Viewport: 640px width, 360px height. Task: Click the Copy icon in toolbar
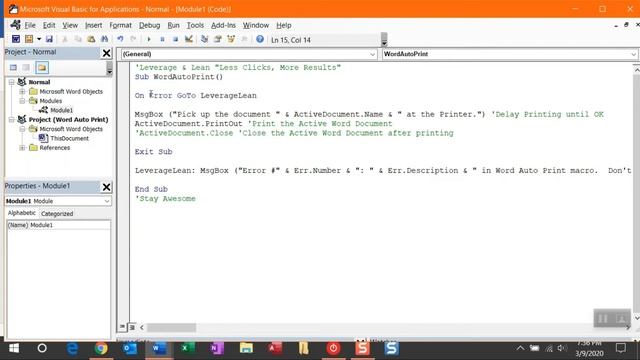78,39
